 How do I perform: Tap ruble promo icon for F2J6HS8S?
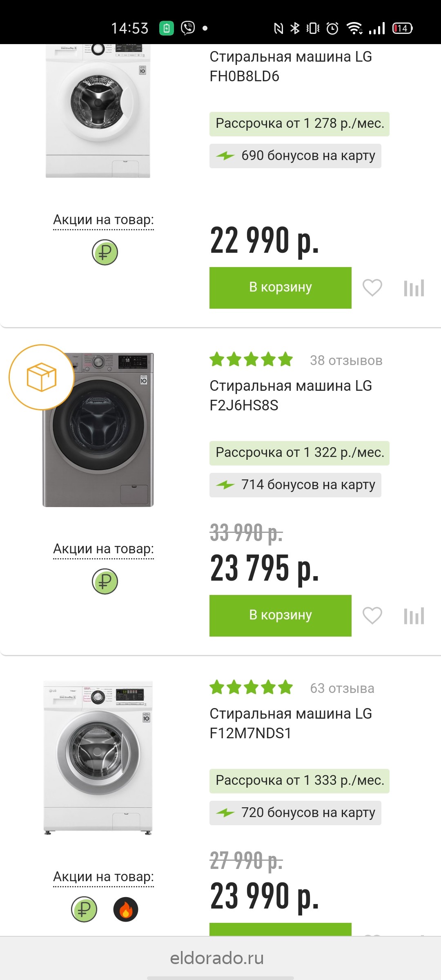pos(105,581)
